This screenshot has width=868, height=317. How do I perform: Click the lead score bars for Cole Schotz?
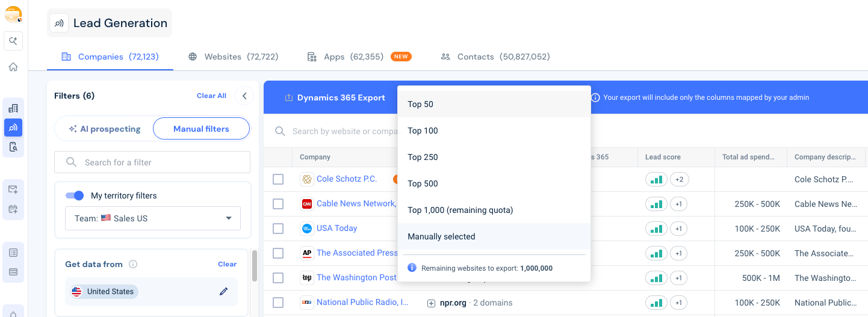tap(656, 179)
